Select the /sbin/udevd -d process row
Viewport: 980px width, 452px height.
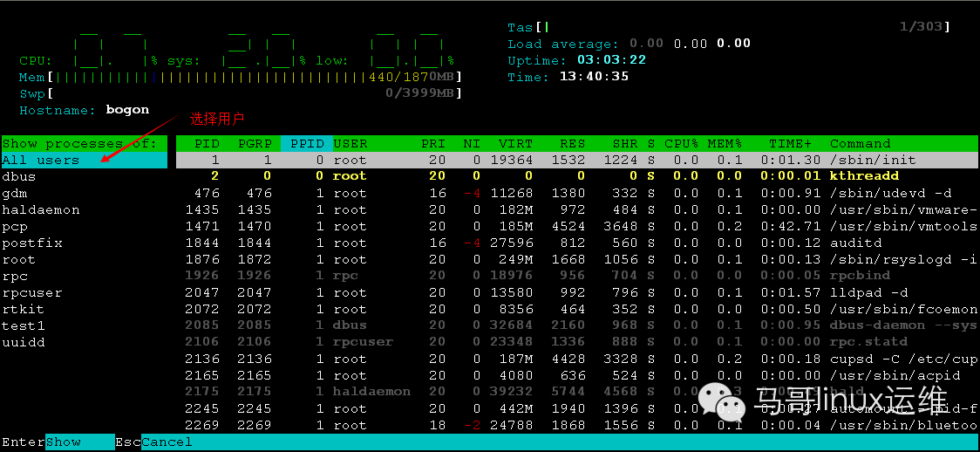(x=577, y=193)
